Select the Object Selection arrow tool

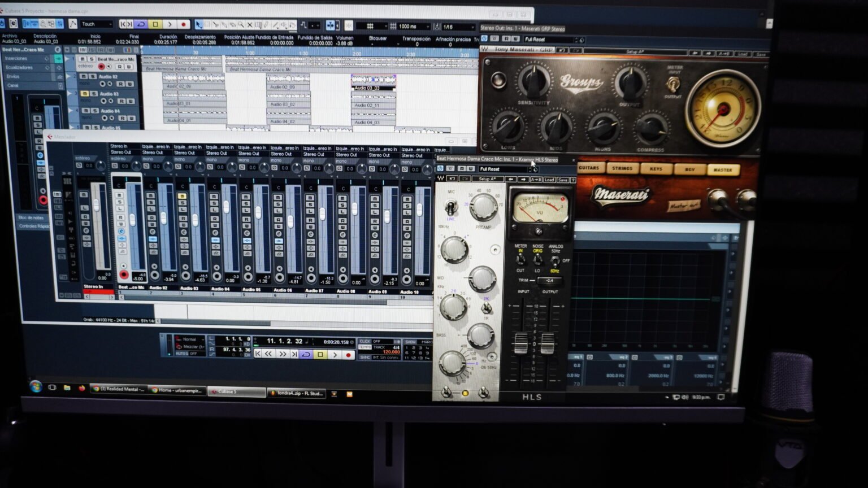pyautogui.click(x=199, y=25)
